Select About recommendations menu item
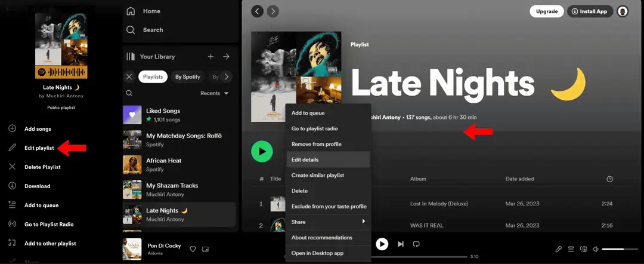Screen dimensions: 644x264 pos(328,238)
